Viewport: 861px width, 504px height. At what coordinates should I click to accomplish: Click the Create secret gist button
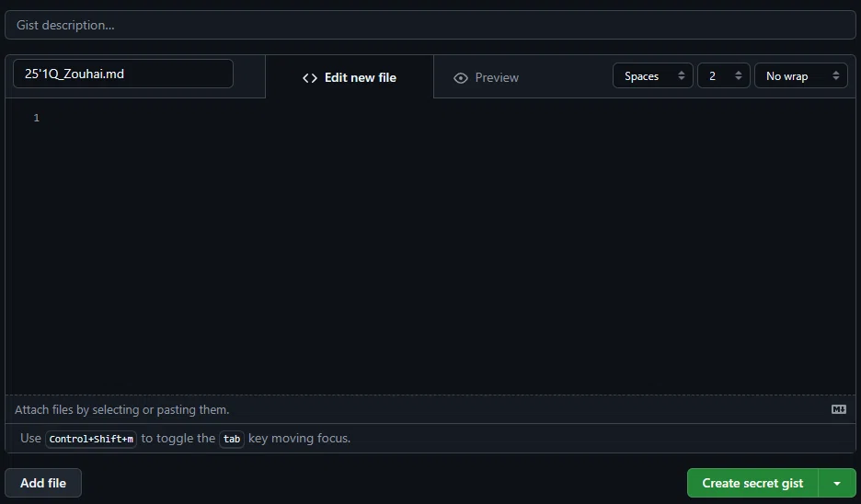coord(752,483)
